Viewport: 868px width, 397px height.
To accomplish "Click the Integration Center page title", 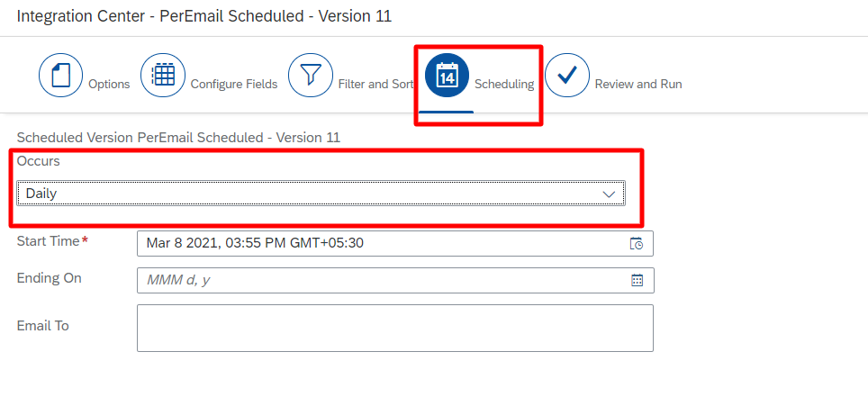I will tap(204, 16).
